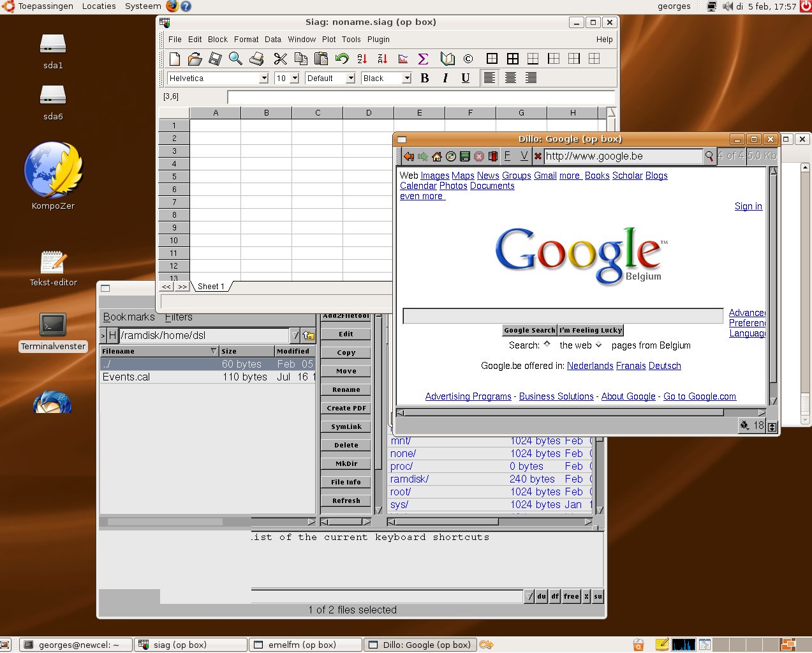Click the Sort ascending A-Z icon
The height and width of the screenshot is (653, 812).
point(362,59)
